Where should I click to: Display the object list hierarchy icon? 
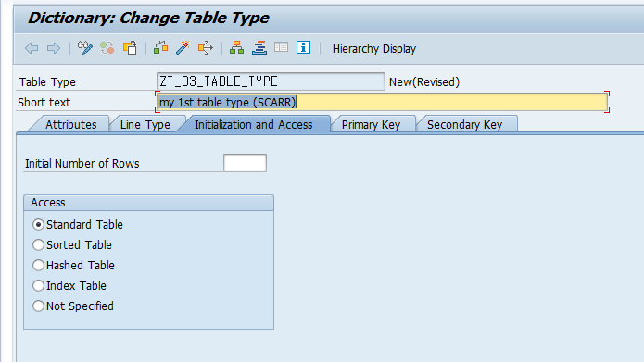236,48
